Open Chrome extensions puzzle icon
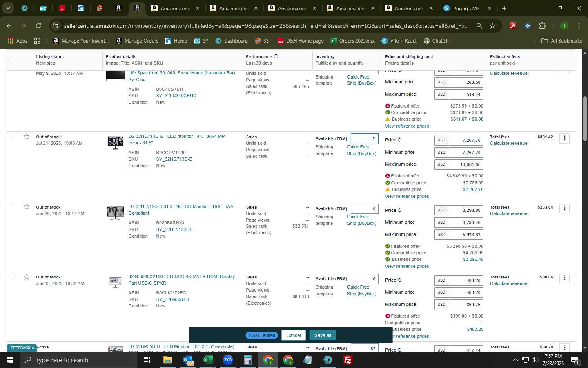 point(542,26)
